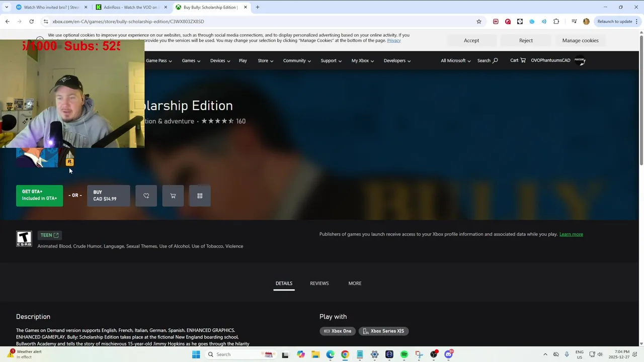Open the Chrome media controls icon
The image size is (644, 362).
coord(574,22)
